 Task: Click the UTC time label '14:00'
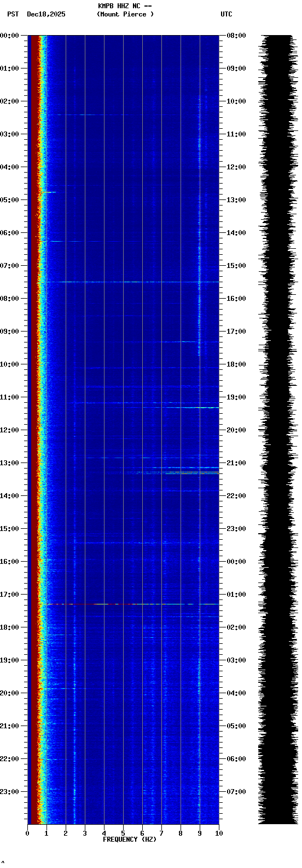point(236,233)
